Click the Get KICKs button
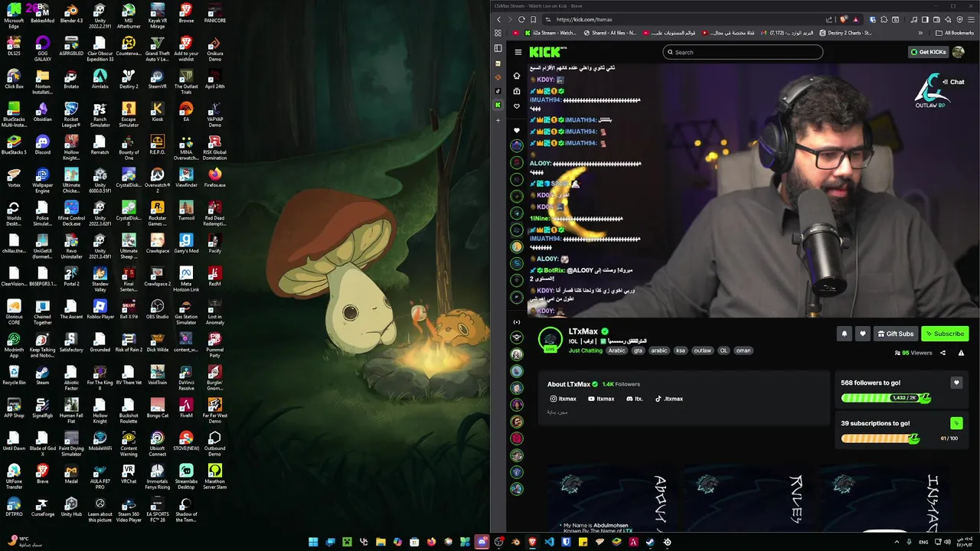The image size is (980, 551). 928,52
